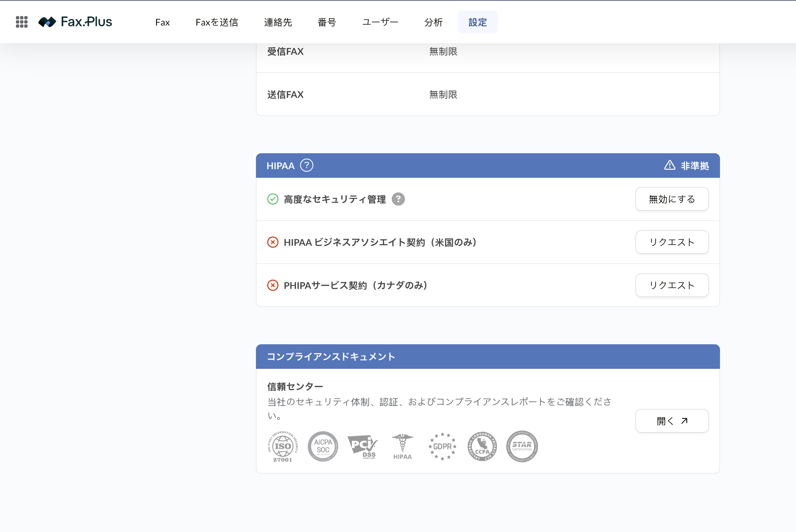Click 無制限 value for 受信FAX
796x532 pixels.
443,51
